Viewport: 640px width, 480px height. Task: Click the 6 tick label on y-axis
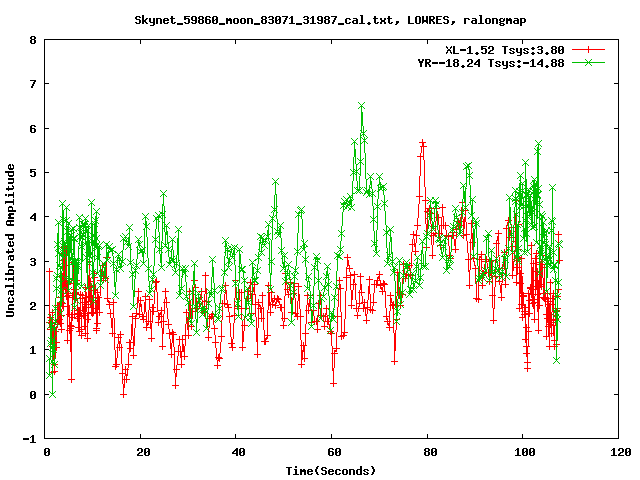coord(33,129)
